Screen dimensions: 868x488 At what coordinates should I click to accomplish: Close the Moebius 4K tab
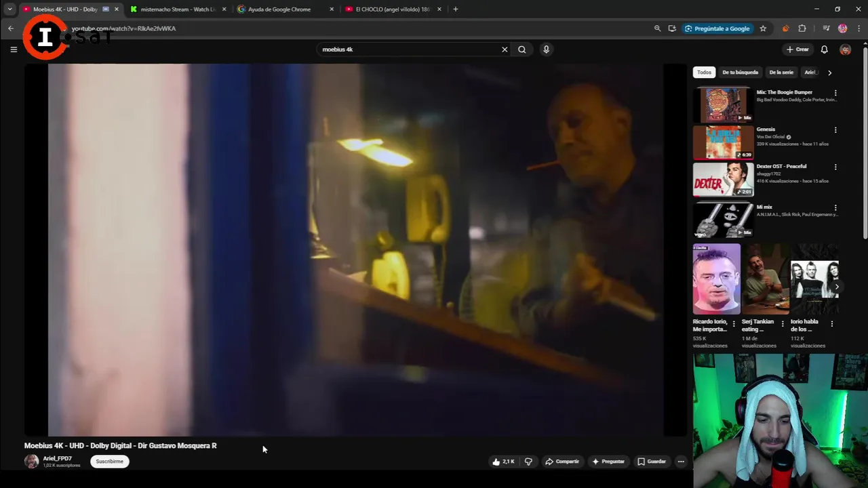click(117, 9)
